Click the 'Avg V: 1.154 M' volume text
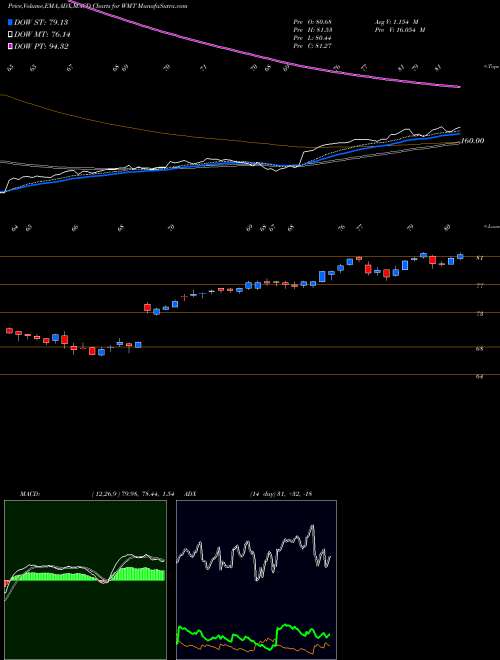The image size is (500, 660). pyautogui.click(x=396, y=21)
